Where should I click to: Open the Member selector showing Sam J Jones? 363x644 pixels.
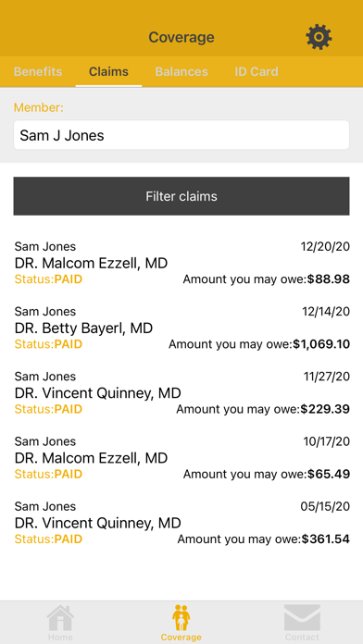[x=181, y=135]
